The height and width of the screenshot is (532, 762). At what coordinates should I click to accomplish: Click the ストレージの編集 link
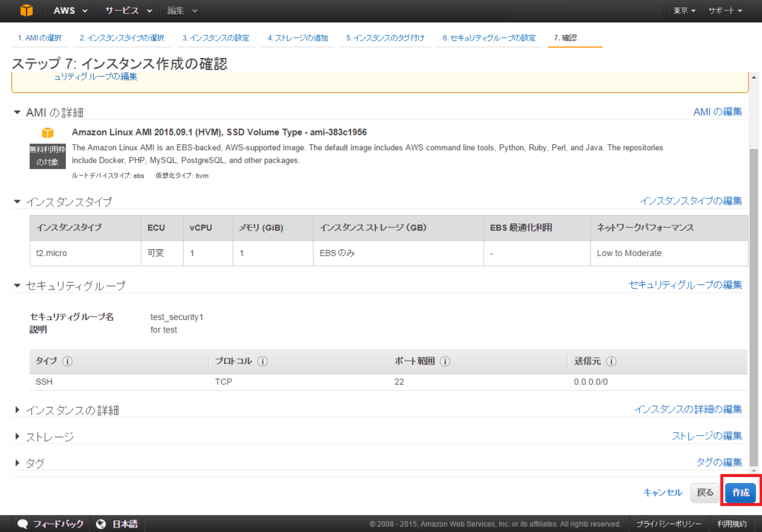707,436
